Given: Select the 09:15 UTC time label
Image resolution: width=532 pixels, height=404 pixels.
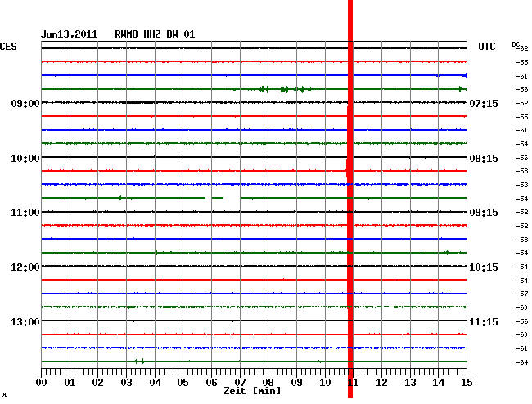Looking at the screenshot, I should pyautogui.click(x=484, y=213).
